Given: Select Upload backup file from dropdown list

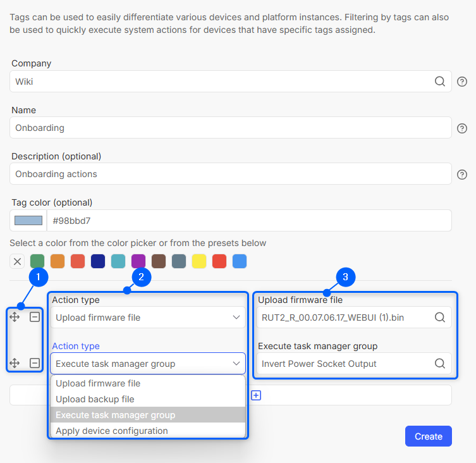Looking at the screenshot, I should coord(95,399).
